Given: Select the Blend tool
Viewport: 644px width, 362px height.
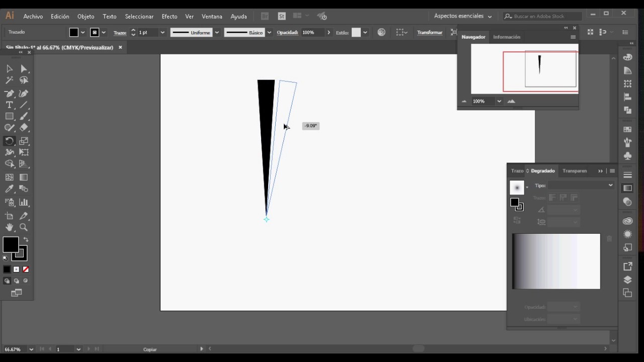Looking at the screenshot, I should [x=24, y=189].
